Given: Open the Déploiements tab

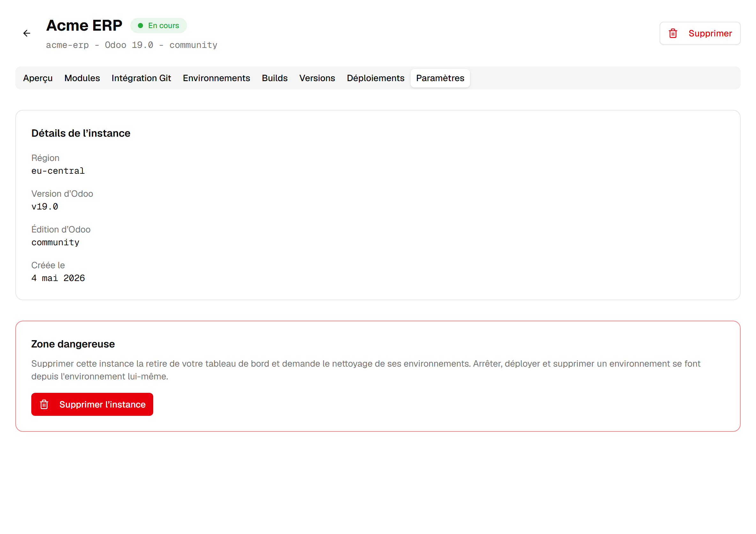Looking at the screenshot, I should pyautogui.click(x=375, y=78).
